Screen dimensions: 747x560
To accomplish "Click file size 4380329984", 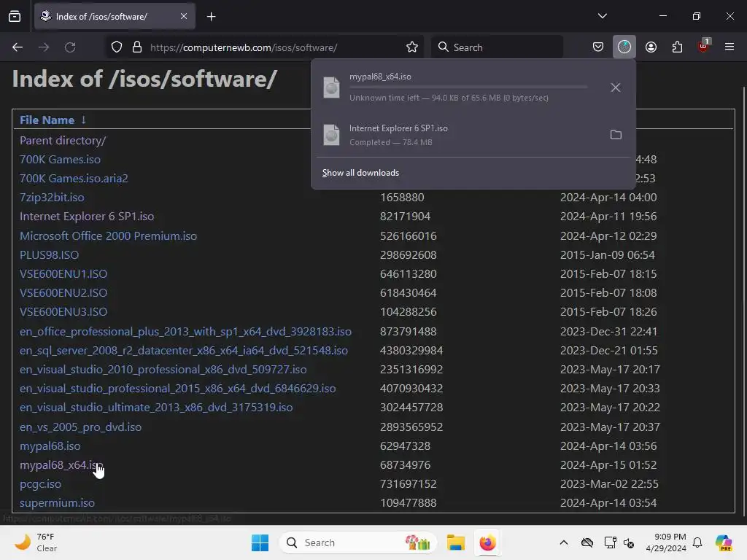I will pos(411,351).
